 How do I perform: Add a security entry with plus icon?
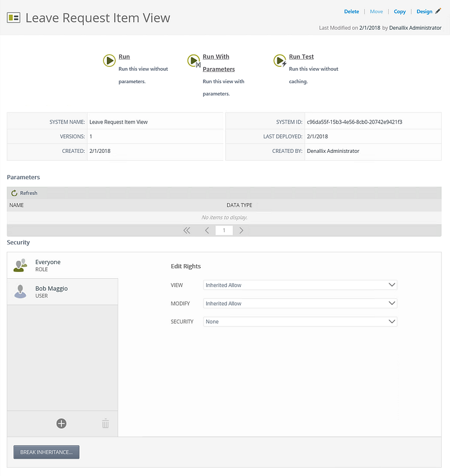[x=61, y=424]
